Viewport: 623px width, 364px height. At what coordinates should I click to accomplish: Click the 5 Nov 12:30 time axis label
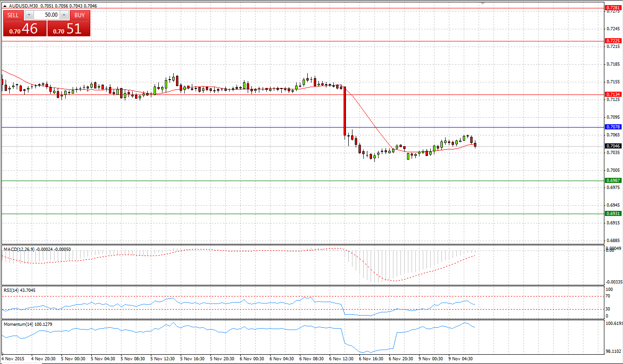tap(163, 359)
